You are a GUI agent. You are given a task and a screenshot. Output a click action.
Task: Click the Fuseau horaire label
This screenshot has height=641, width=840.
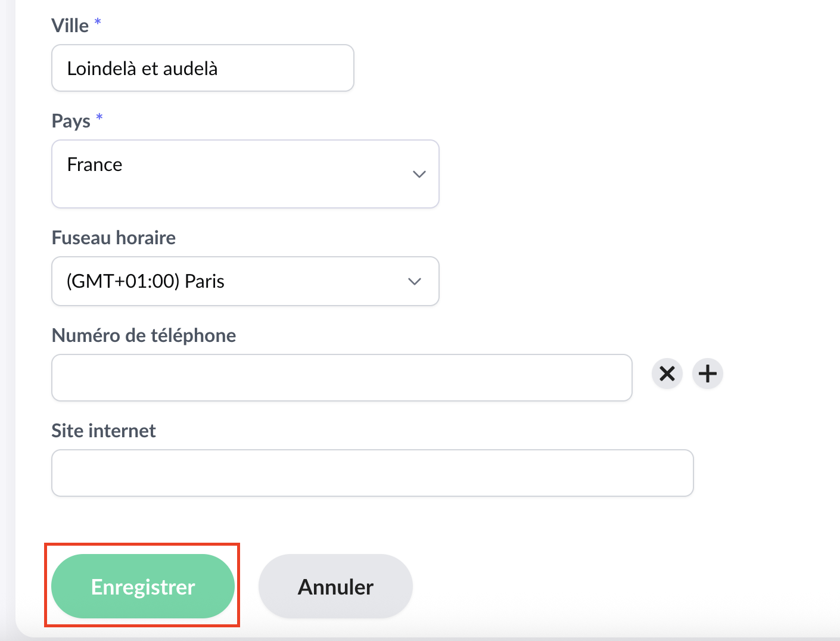pyautogui.click(x=114, y=238)
